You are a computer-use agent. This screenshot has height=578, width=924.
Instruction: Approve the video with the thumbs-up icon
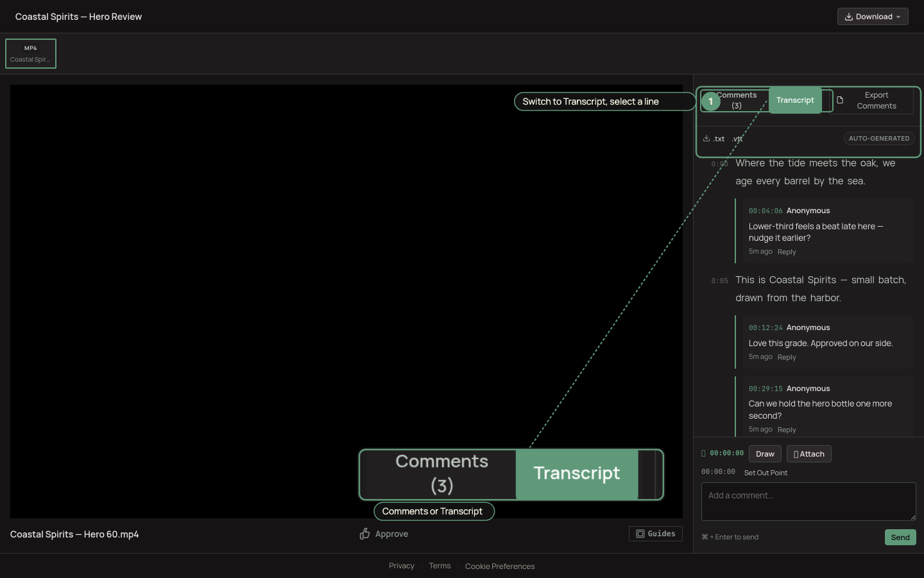click(384, 534)
